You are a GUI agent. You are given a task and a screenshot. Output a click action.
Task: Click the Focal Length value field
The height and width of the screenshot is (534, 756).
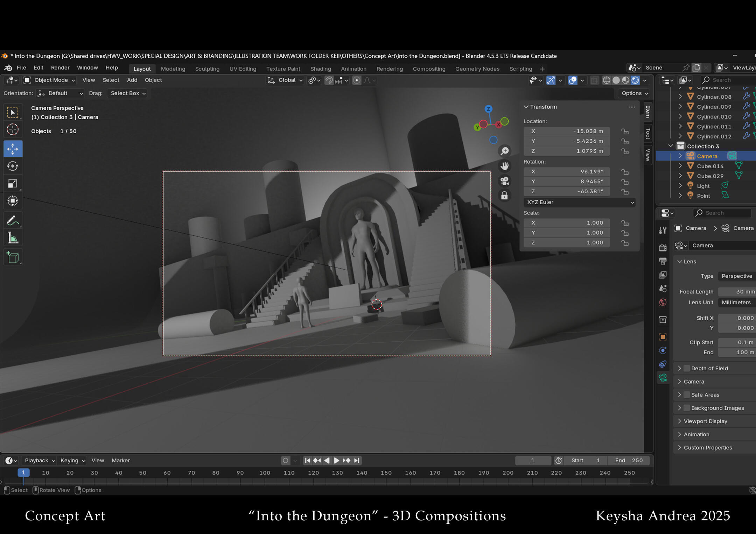pyautogui.click(x=737, y=292)
